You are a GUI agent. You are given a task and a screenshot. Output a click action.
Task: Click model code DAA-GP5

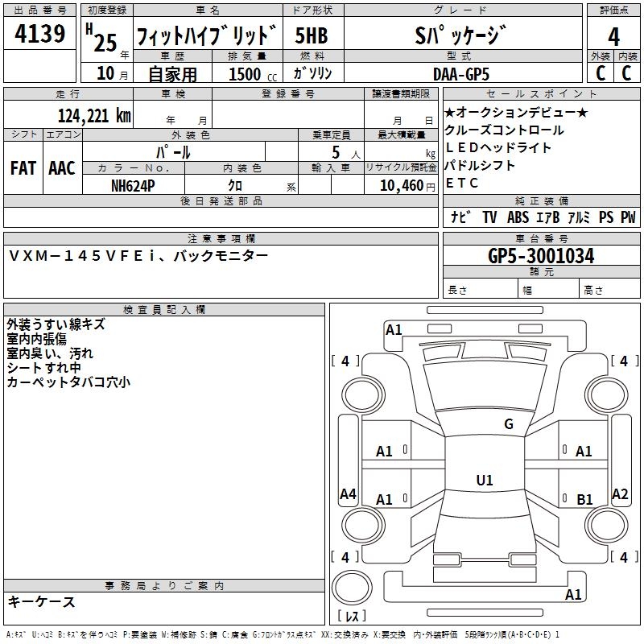coord(461,74)
